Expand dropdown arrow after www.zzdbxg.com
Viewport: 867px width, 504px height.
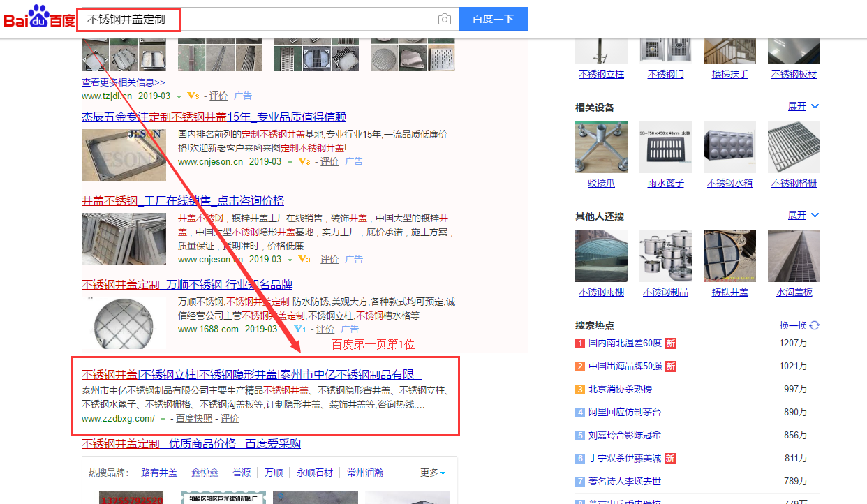click(x=163, y=419)
